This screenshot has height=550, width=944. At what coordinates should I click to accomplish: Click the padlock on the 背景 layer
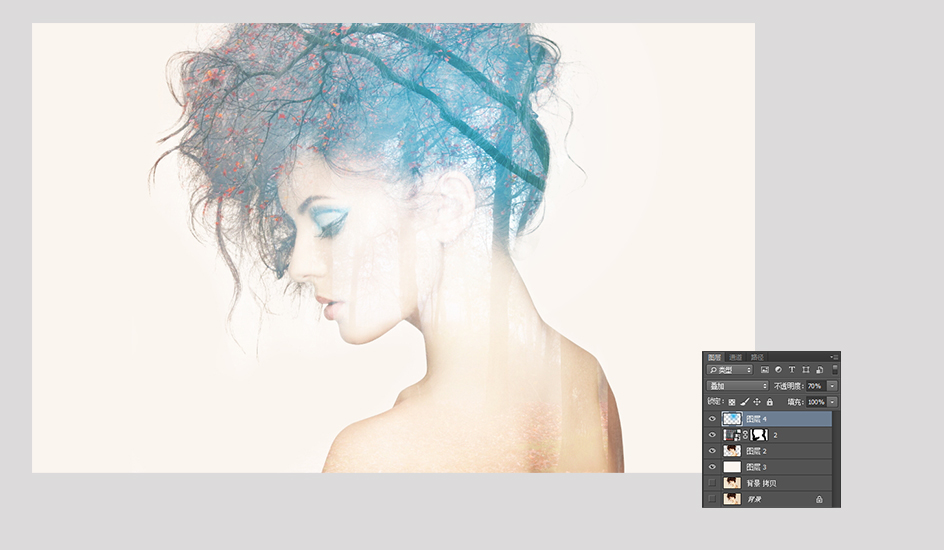(x=819, y=499)
